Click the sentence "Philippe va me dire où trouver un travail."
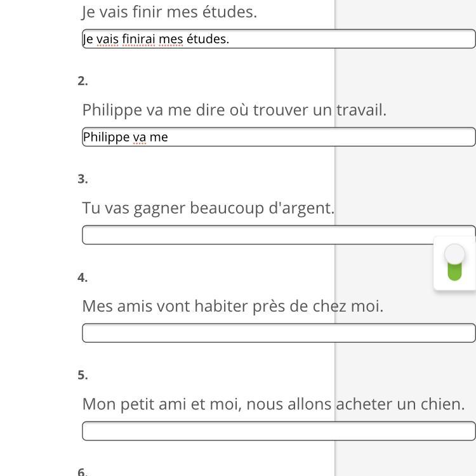Image resolution: width=476 pixels, height=476 pixels. [x=234, y=110]
